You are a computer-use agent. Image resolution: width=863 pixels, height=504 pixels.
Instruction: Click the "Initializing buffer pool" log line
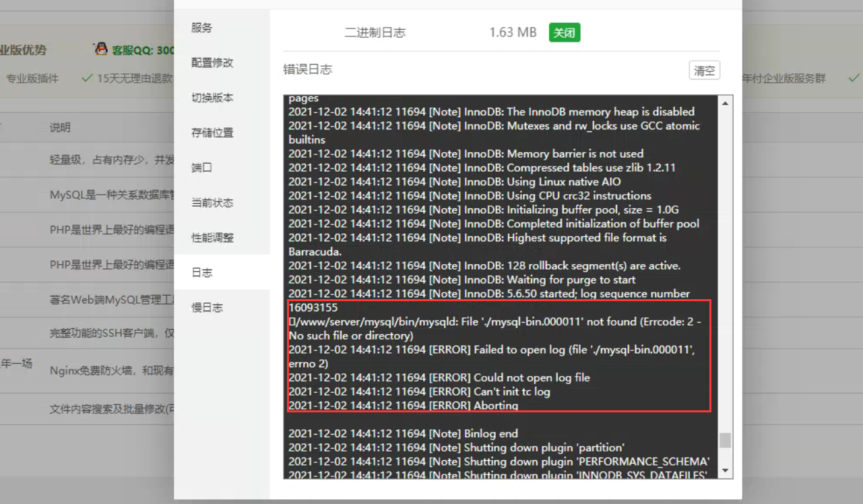[x=484, y=210]
